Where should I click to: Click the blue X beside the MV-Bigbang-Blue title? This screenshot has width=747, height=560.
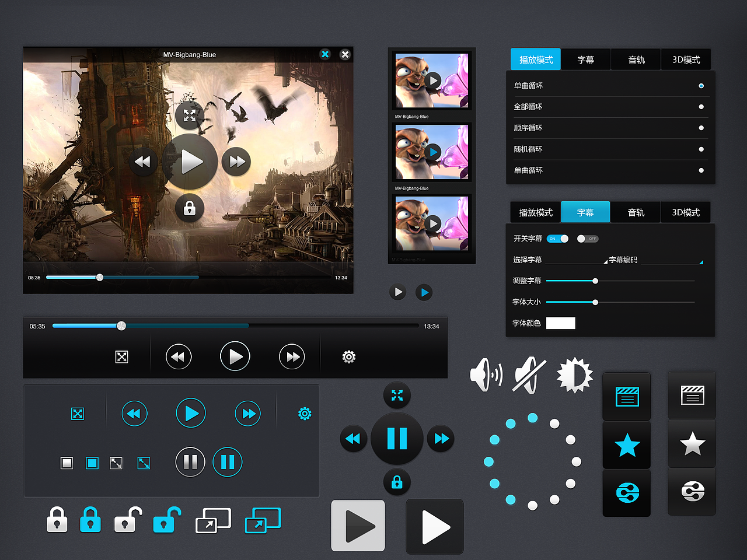(x=325, y=54)
